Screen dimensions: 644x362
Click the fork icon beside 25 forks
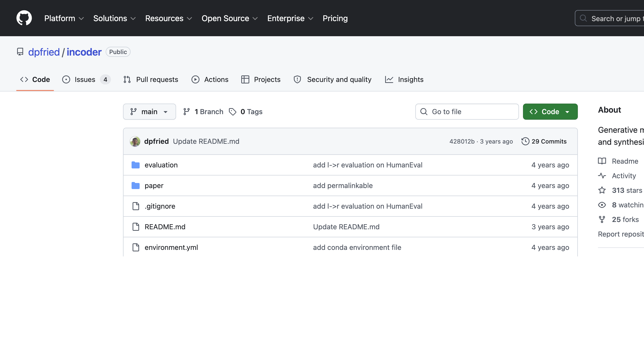tap(602, 219)
